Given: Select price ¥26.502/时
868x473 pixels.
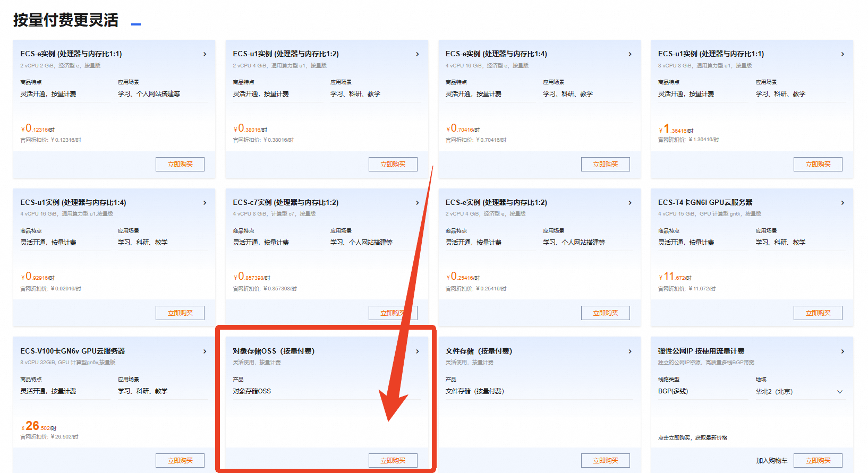Looking at the screenshot, I should tap(39, 426).
